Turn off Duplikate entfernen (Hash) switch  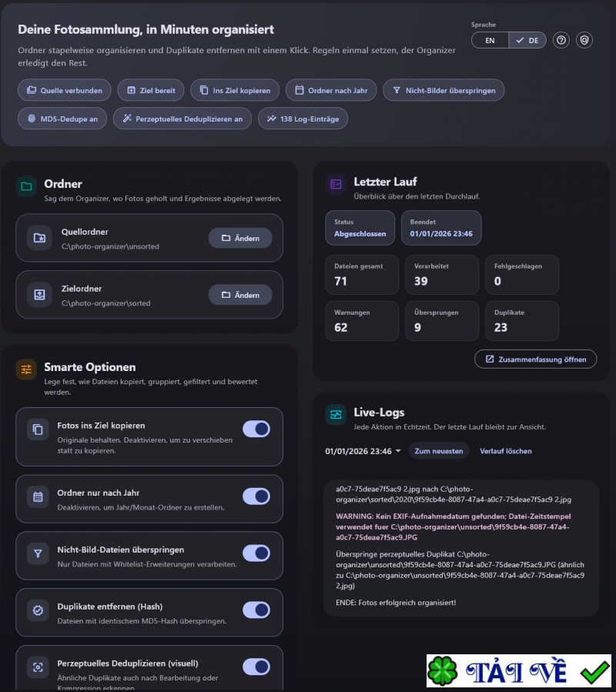[256, 610]
